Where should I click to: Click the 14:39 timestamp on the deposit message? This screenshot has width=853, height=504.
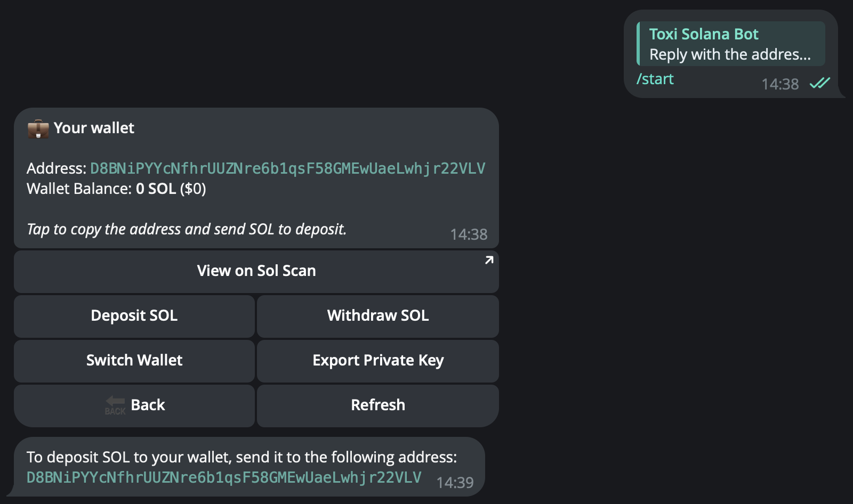[455, 483]
